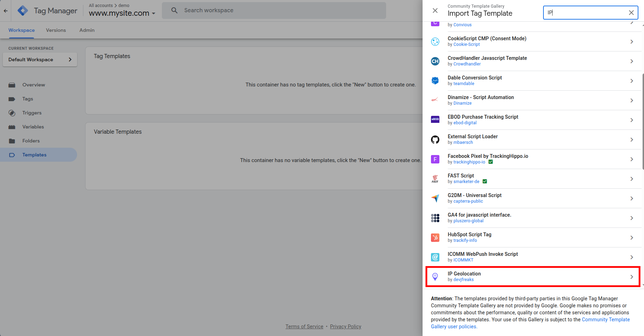
Task: Click the verified badge next to smarketer-de
Action: 485,181
